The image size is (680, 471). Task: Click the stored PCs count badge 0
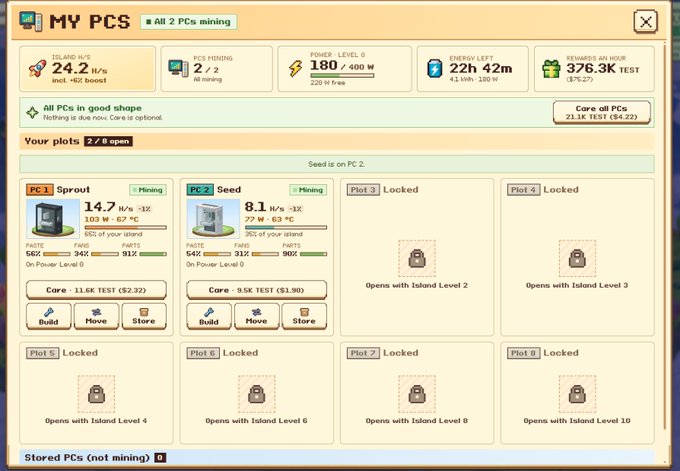160,458
